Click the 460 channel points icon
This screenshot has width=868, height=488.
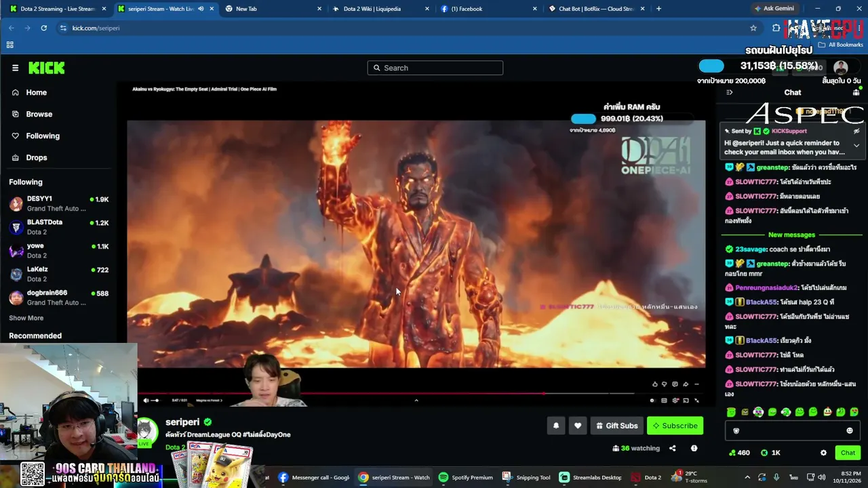pyautogui.click(x=732, y=453)
